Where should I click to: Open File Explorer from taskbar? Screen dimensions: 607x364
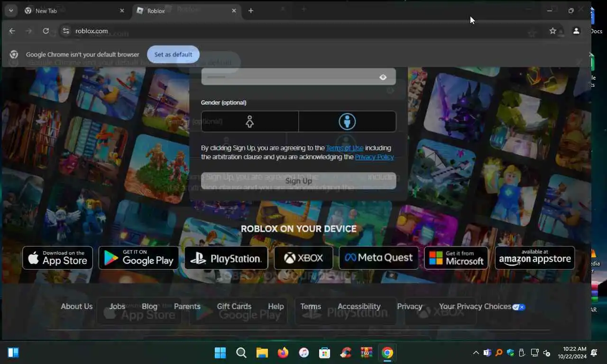262,353
